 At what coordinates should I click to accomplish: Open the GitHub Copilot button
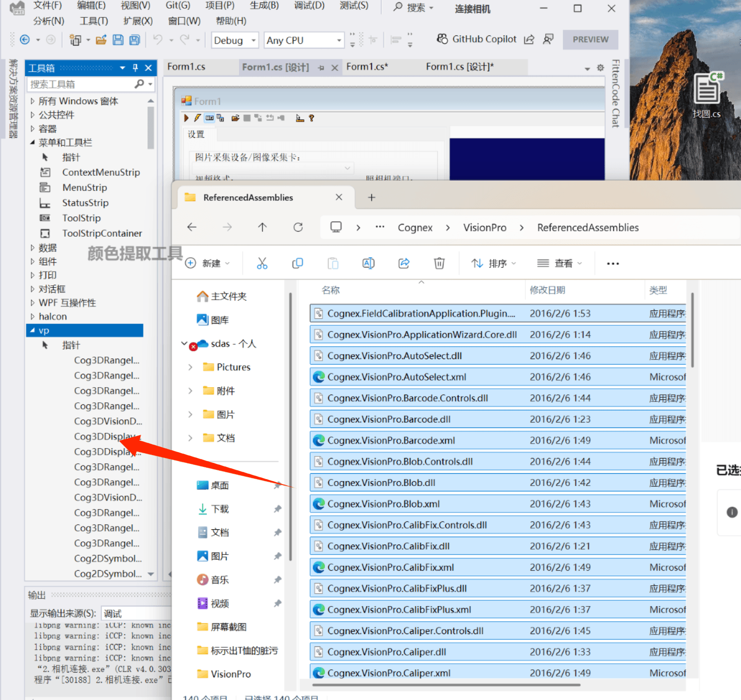(x=476, y=39)
